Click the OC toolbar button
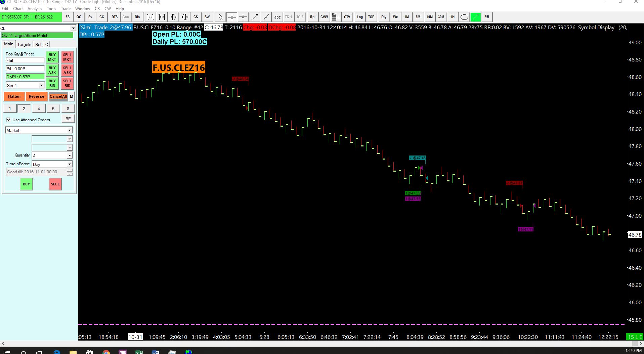644x354 pixels. 79,17
